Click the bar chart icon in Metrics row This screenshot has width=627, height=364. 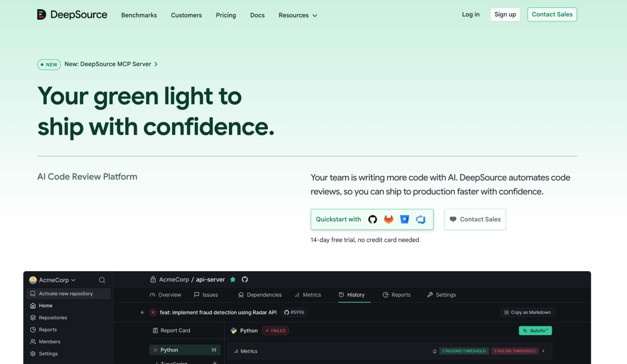(236, 351)
